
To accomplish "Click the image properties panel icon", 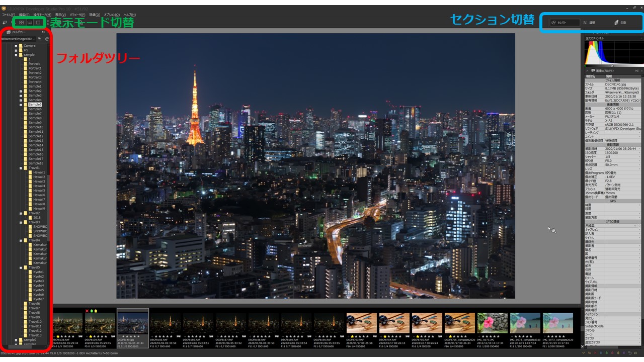I will [x=593, y=71].
